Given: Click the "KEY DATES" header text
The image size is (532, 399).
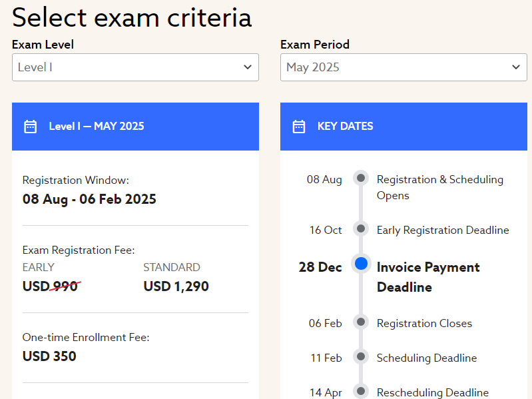Looking at the screenshot, I should point(346,126).
